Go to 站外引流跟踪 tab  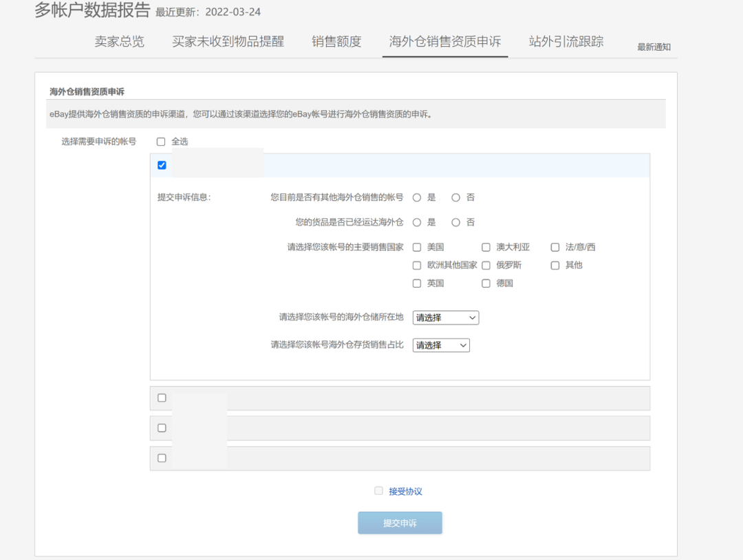pos(566,41)
